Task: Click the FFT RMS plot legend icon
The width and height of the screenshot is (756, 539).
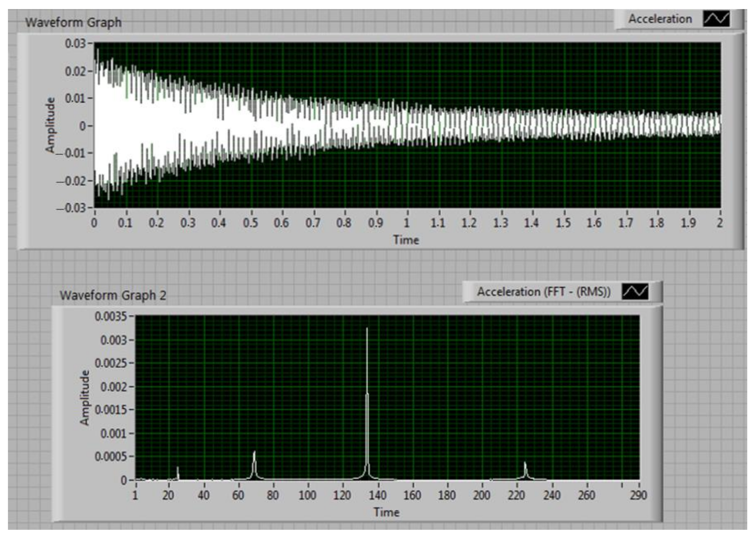Action: [x=635, y=292]
